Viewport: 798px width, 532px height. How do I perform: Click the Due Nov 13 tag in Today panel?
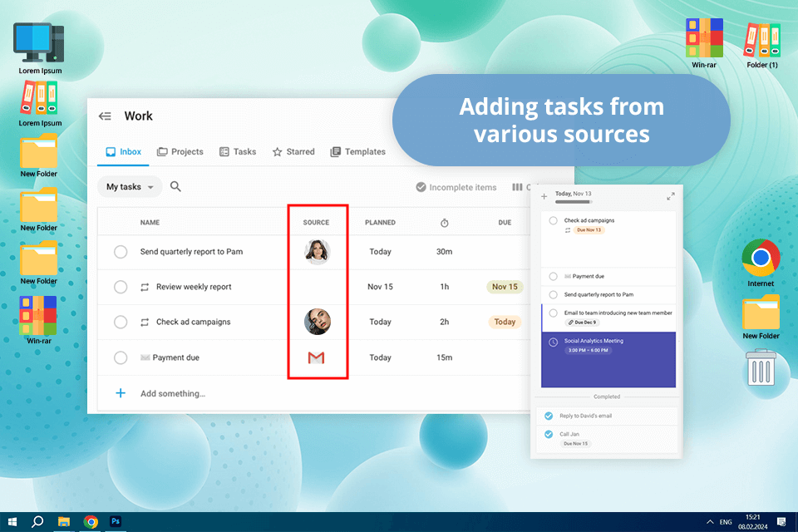click(x=589, y=230)
